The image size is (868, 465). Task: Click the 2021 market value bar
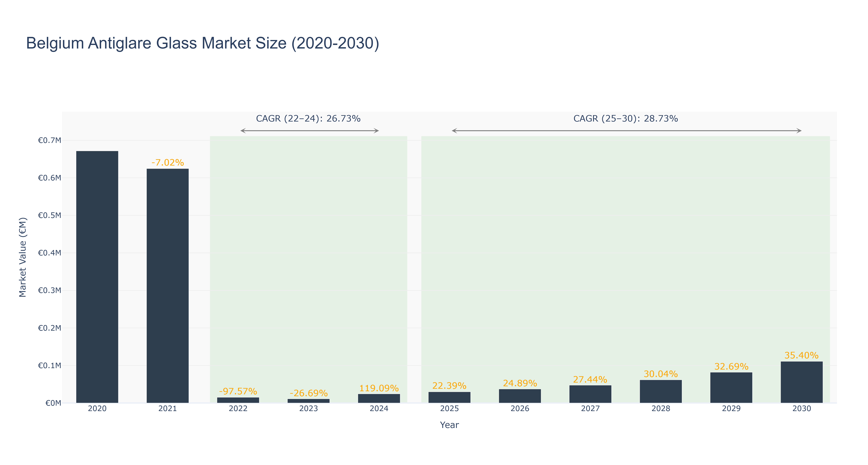167,286
